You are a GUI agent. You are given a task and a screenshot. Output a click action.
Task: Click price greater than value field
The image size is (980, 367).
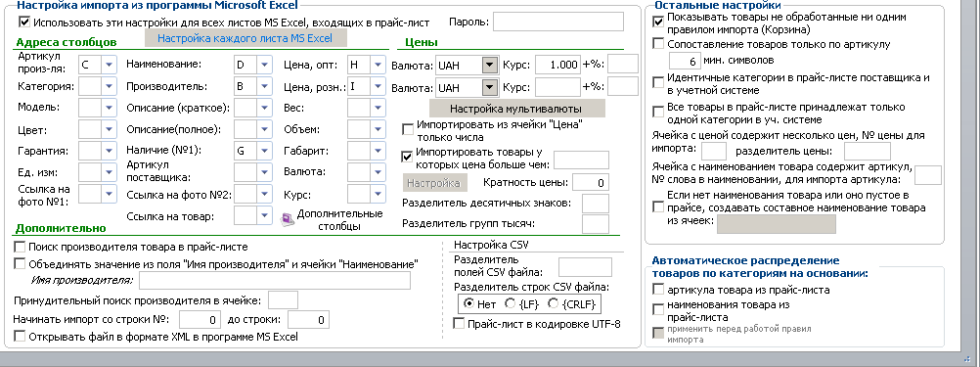pyautogui.click(x=581, y=160)
